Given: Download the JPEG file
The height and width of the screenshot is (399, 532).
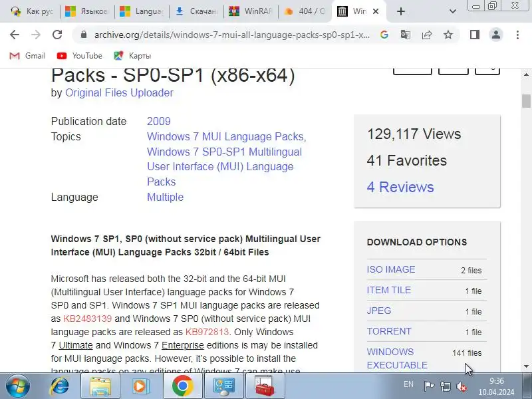Looking at the screenshot, I should pyautogui.click(x=379, y=311).
